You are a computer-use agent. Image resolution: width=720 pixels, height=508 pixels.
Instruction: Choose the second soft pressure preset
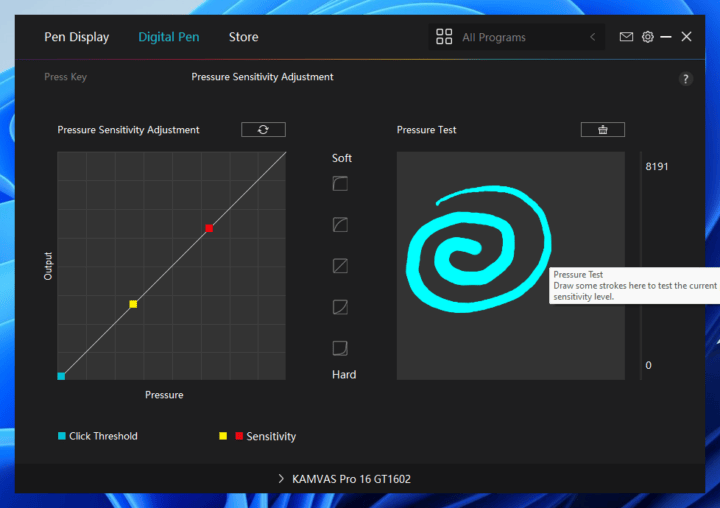340,225
